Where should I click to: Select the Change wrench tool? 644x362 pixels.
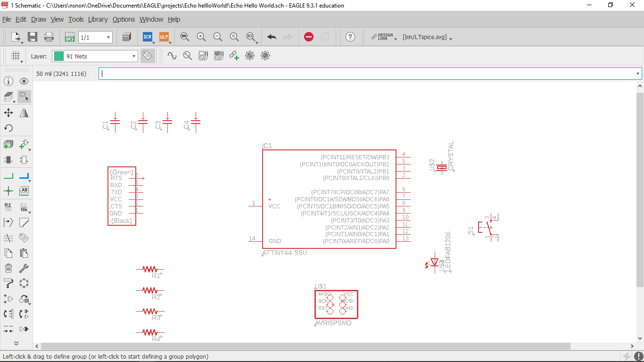point(24,269)
